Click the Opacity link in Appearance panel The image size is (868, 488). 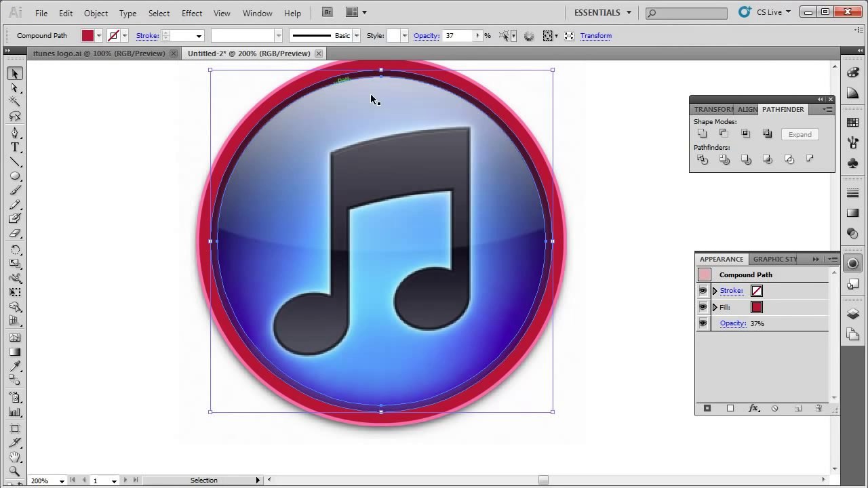[733, 323]
